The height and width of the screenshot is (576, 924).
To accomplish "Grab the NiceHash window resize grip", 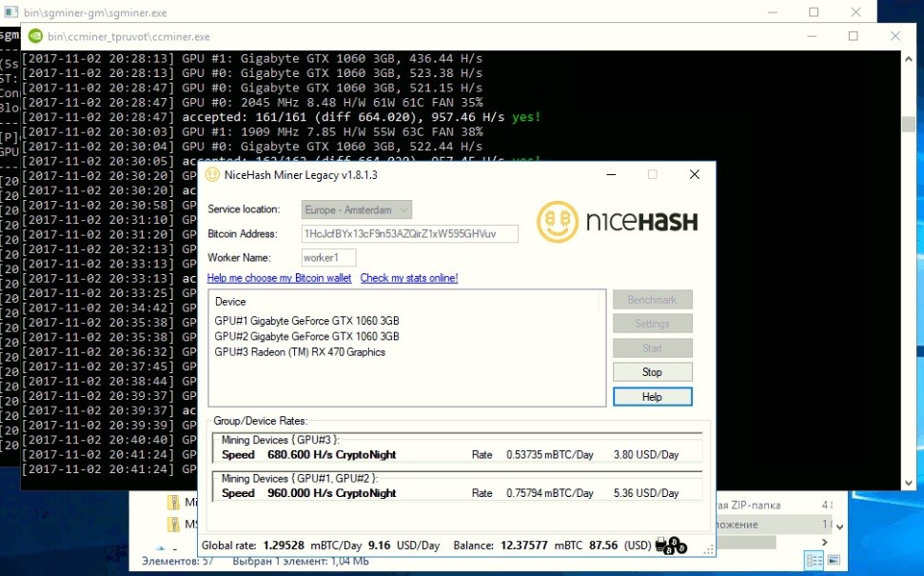I will tap(709, 549).
